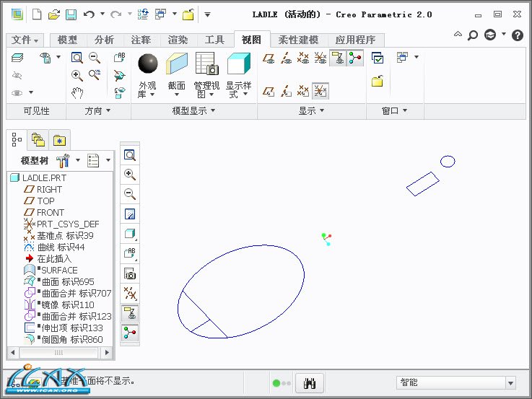532x399 pixels.
Task: Click the binoculars find icon in status bar
Action: click(x=310, y=383)
